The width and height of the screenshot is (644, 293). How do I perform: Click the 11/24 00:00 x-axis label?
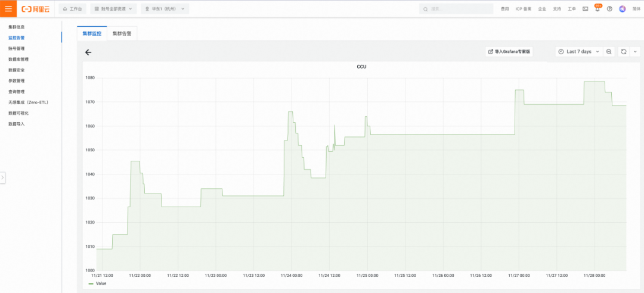[x=292, y=276]
